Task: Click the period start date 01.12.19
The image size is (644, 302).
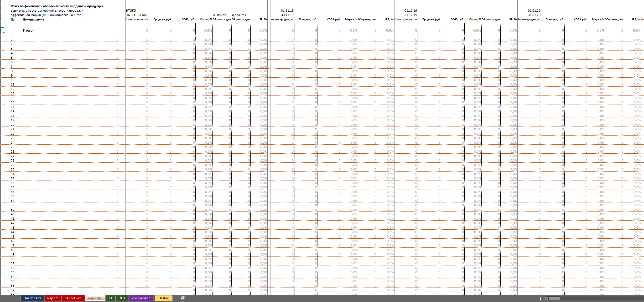Action: click(x=411, y=11)
